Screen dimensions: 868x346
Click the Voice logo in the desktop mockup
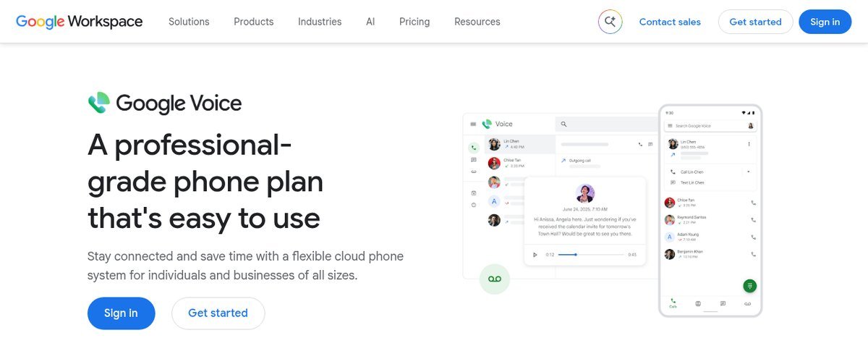coord(497,124)
